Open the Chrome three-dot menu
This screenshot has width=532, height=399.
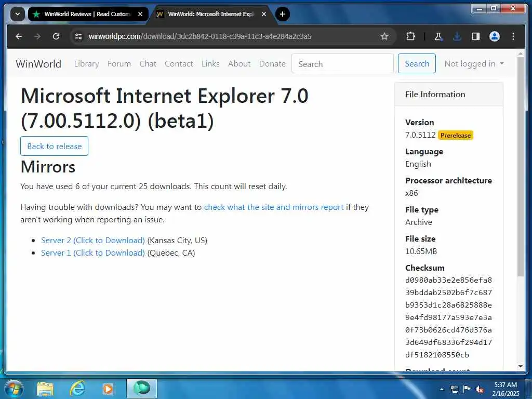pyautogui.click(x=513, y=36)
